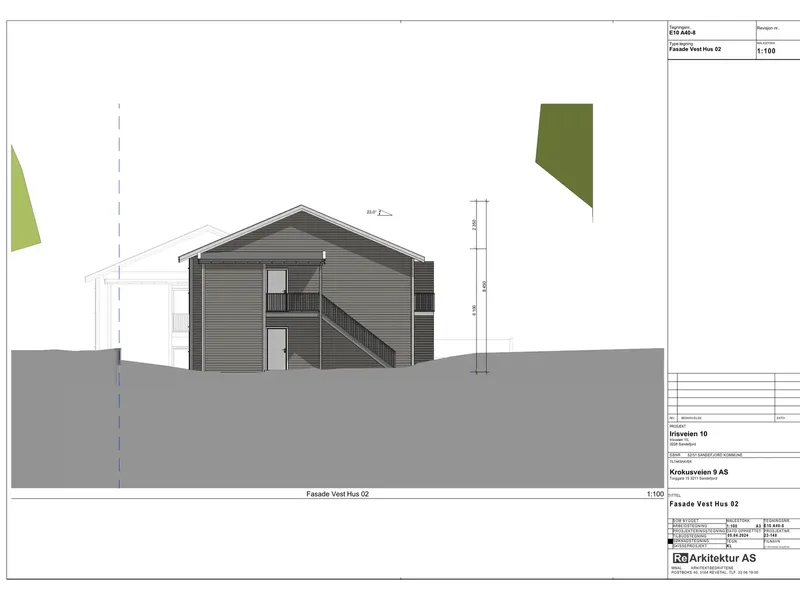Select the top-right 'Fasade Vest Hus 02' under Type tegning
The height and width of the screenshot is (600, 800).
coord(695,49)
